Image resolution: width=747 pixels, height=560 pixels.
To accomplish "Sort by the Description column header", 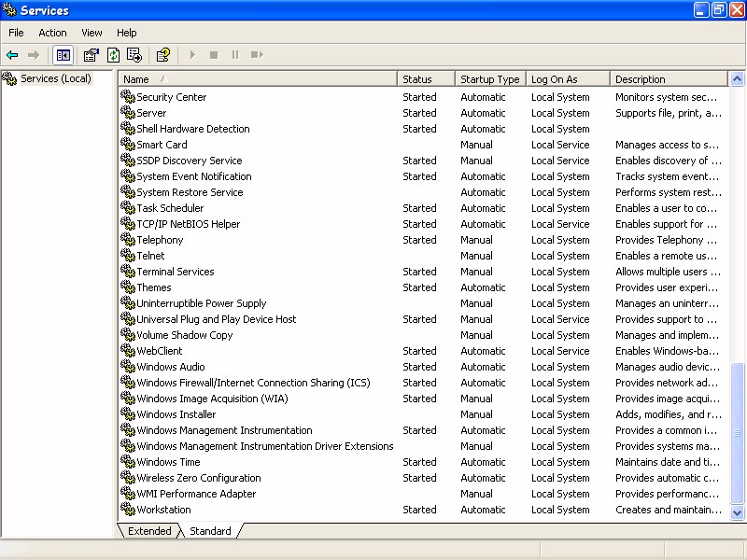I will (x=669, y=79).
